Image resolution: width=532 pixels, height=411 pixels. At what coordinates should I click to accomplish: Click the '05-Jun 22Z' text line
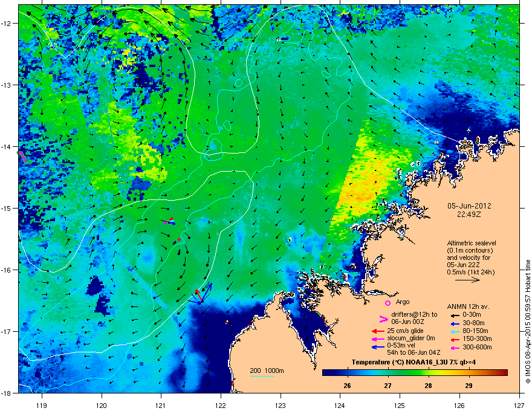tap(463, 265)
